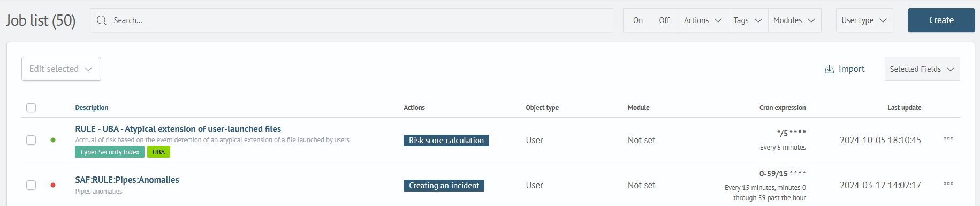Sort by the Description column header
Image resolution: width=980 pixels, height=206 pixels.
[x=92, y=108]
